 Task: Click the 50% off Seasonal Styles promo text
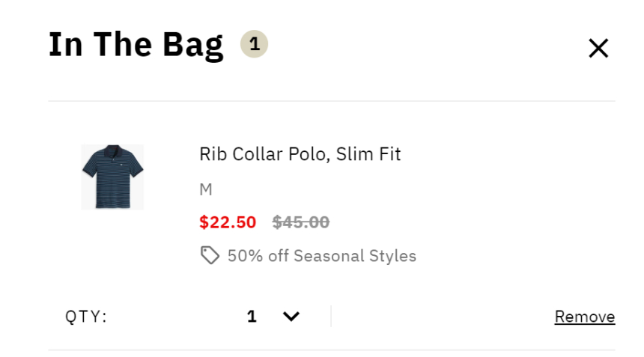[321, 256]
